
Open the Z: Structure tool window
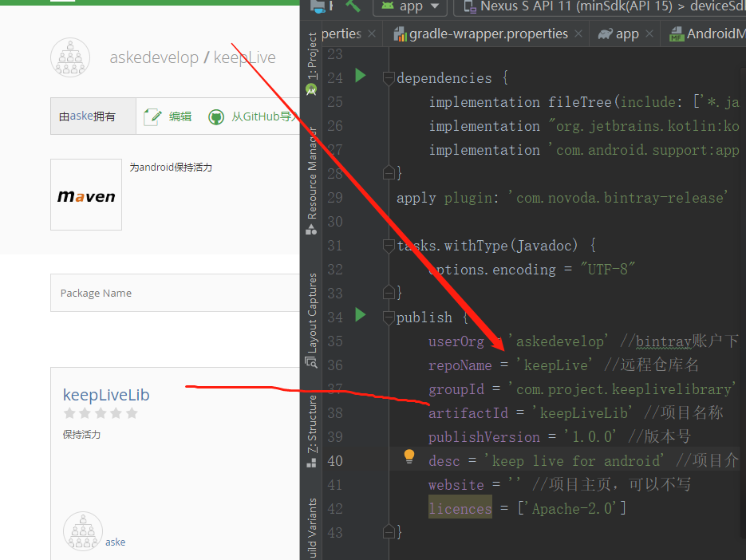coord(312,424)
